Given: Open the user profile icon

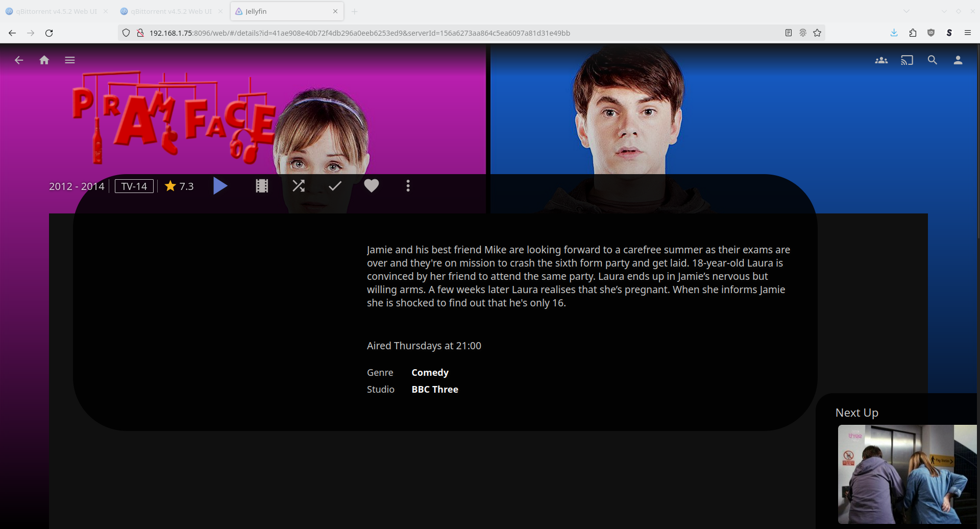Looking at the screenshot, I should 958,60.
